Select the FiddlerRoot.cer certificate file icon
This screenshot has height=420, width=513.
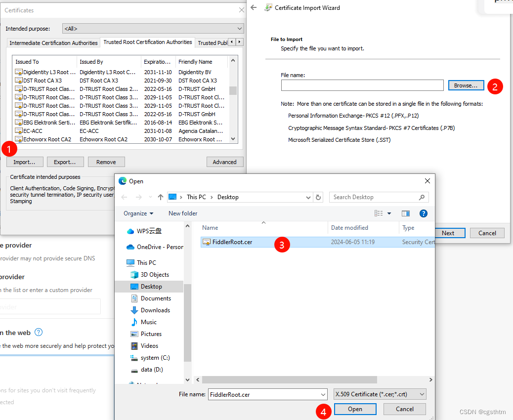pyautogui.click(x=206, y=242)
